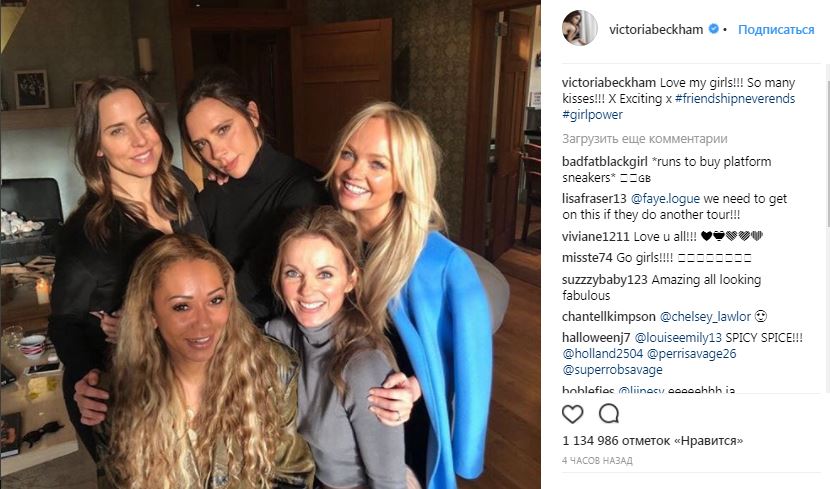Load more comments via Загрузить еще комментарии

(x=645, y=139)
